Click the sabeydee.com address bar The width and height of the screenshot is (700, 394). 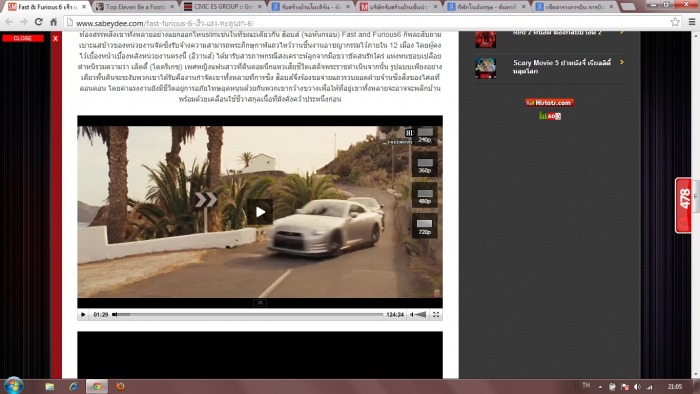pyautogui.click(x=366, y=22)
